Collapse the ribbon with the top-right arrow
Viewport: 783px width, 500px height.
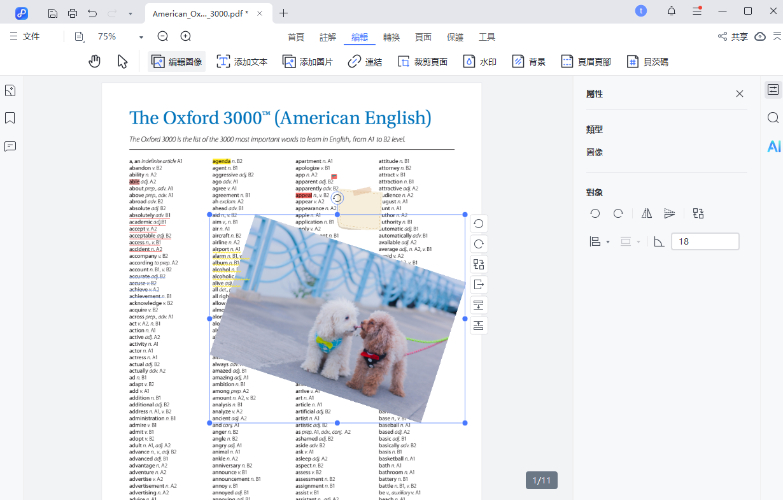[x=777, y=36]
